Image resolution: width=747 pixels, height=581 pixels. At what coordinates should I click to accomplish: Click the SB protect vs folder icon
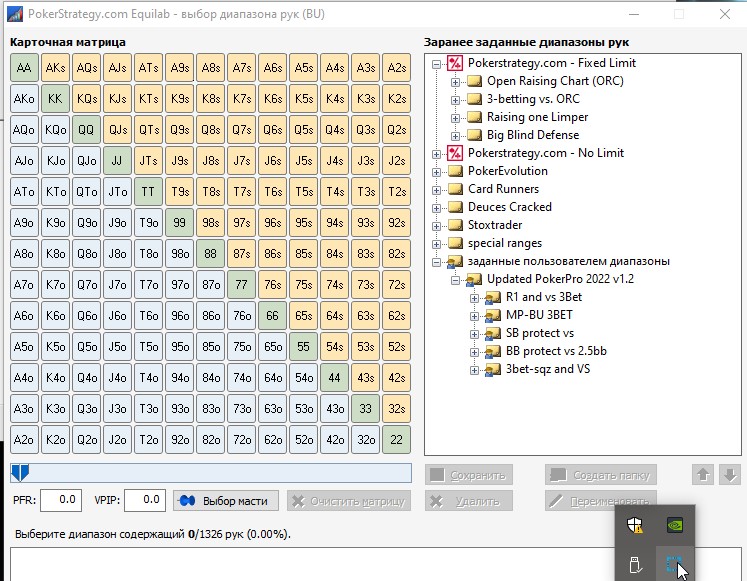(493, 334)
